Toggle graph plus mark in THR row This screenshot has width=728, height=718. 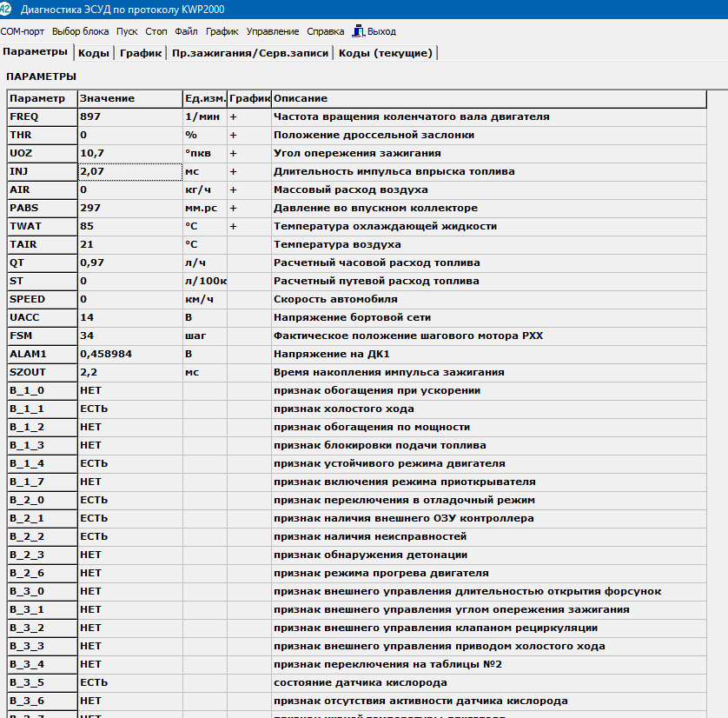click(233, 135)
